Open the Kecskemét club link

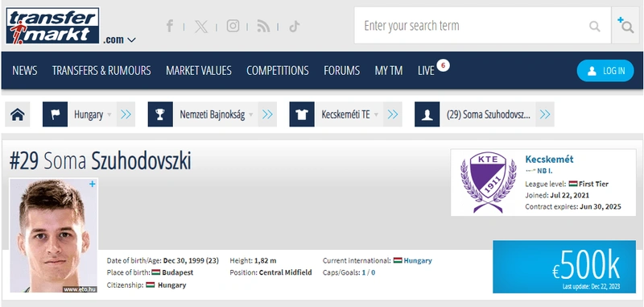549,160
